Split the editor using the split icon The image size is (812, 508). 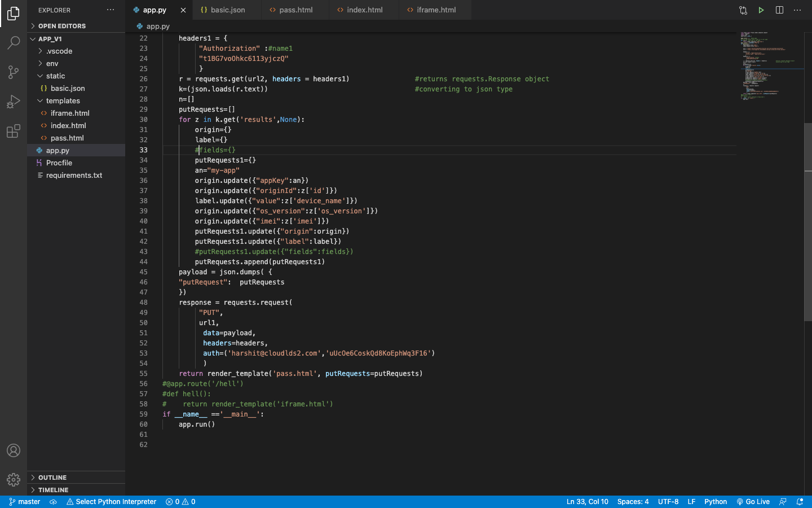(x=779, y=10)
